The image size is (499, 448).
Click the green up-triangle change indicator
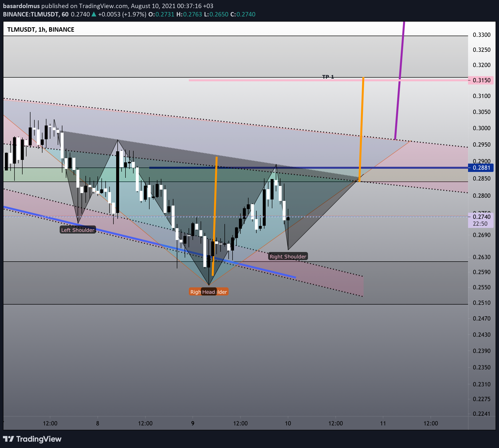[x=94, y=14]
